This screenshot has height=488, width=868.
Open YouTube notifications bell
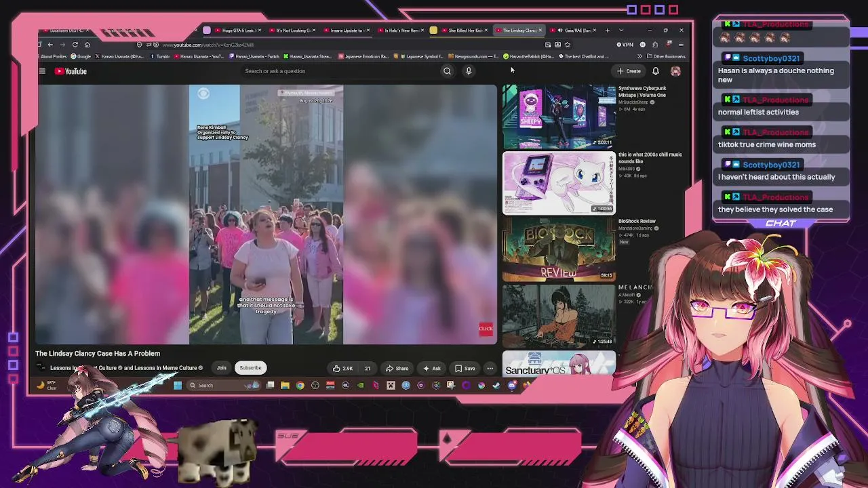(656, 71)
